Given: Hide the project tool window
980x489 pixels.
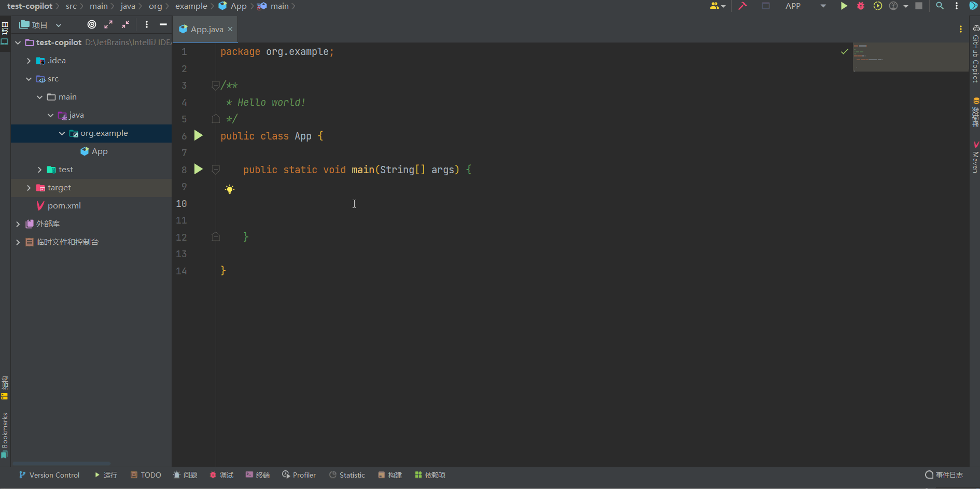Looking at the screenshot, I should [163, 24].
